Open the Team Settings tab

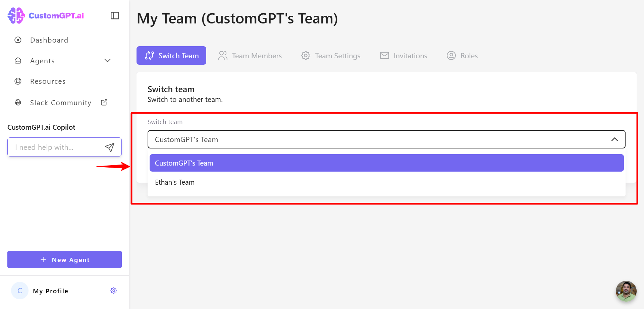(331, 56)
